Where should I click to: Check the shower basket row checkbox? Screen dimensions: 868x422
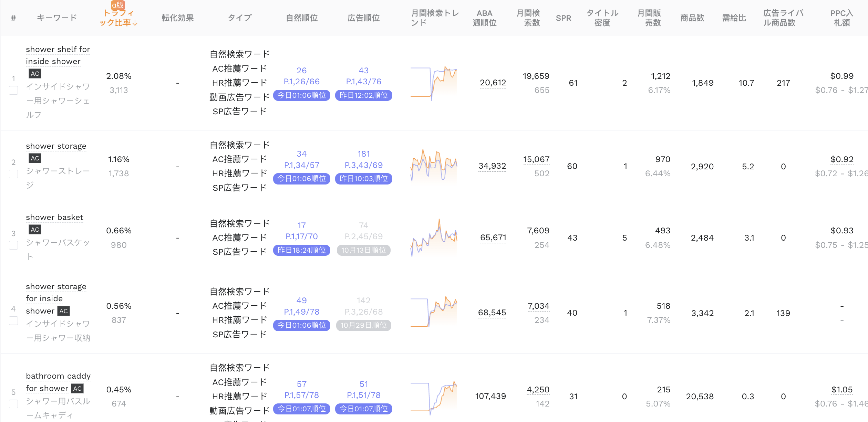point(13,245)
